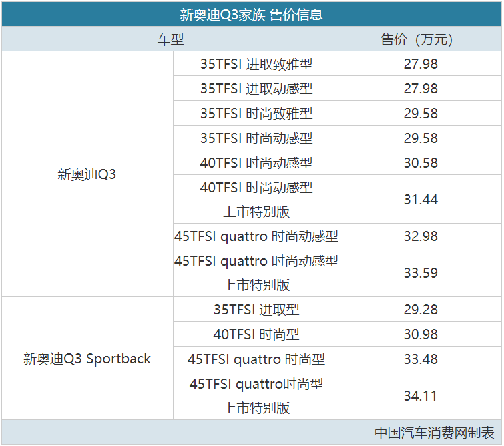Click price 29.58 in the 时尚致雅型 row
504x446 pixels.
421,114
